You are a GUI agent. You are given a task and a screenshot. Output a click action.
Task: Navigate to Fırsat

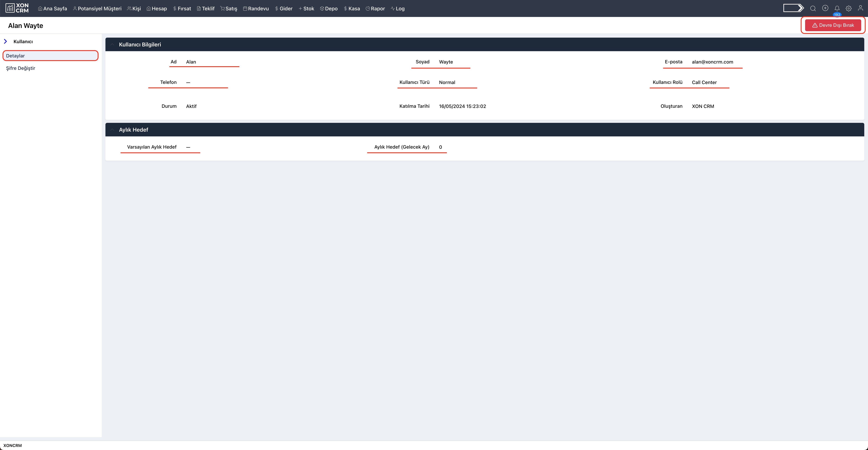point(182,8)
